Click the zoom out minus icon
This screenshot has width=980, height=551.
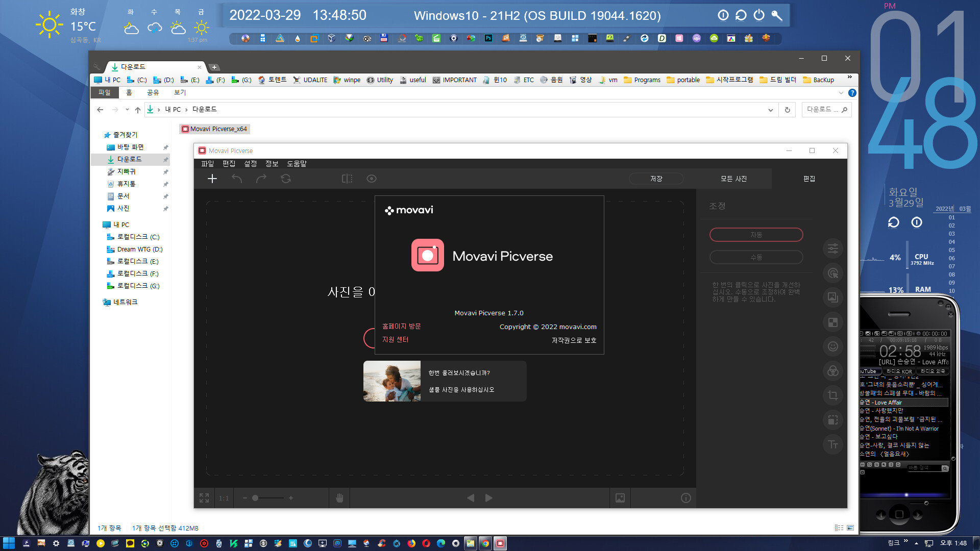click(245, 498)
